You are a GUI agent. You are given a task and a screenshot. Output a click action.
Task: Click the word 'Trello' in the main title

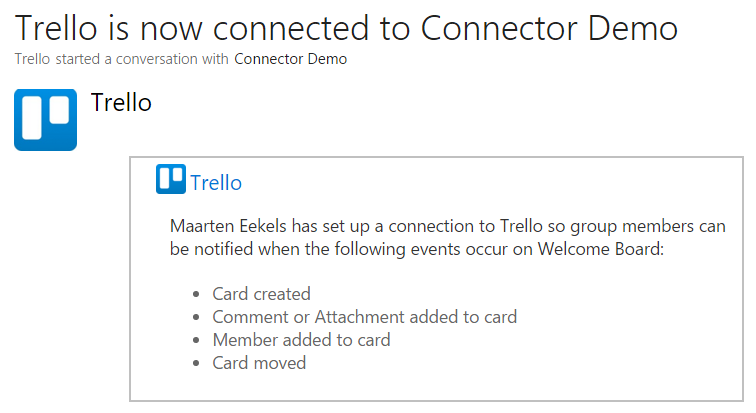point(56,28)
